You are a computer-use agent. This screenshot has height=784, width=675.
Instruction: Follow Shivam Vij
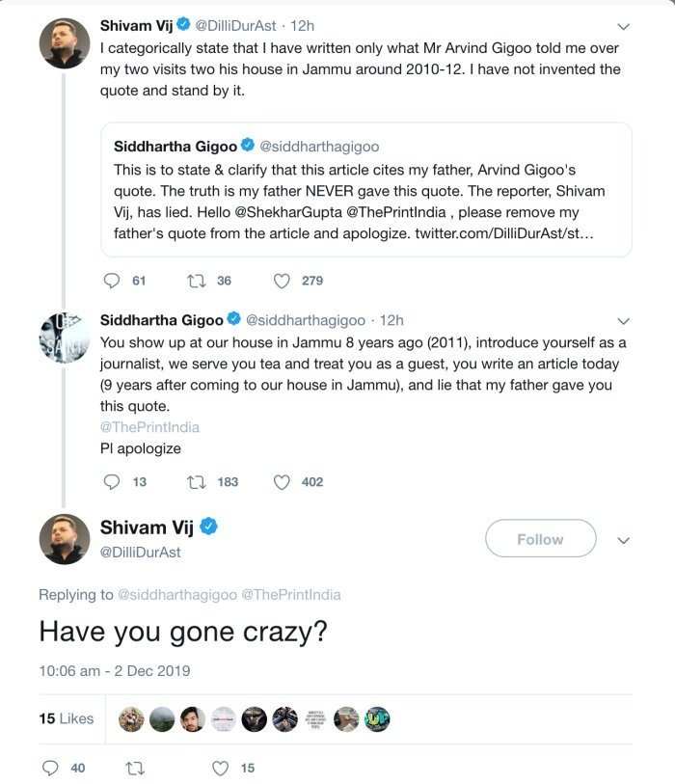tap(540, 539)
